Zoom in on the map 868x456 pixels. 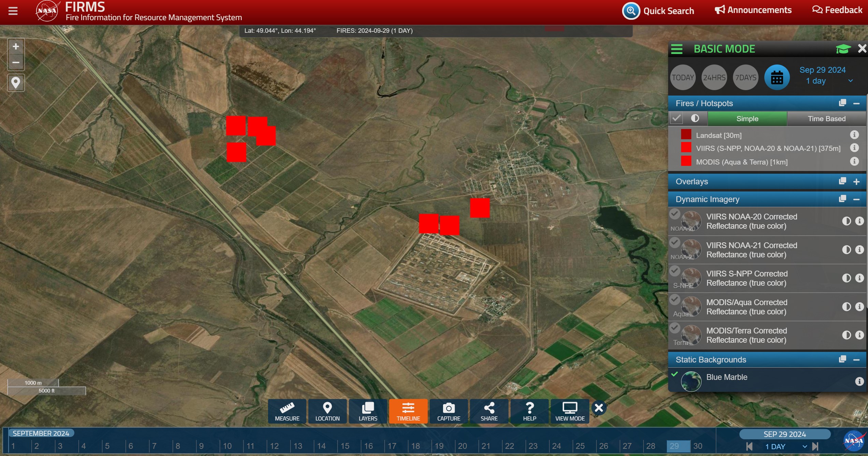click(x=16, y=46)
